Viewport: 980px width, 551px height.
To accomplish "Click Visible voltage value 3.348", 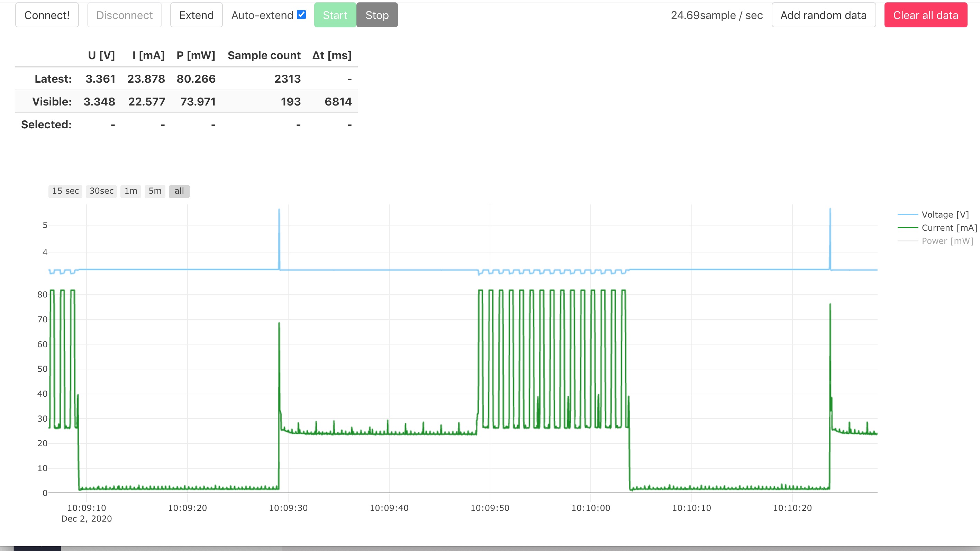I will (99, 102).
